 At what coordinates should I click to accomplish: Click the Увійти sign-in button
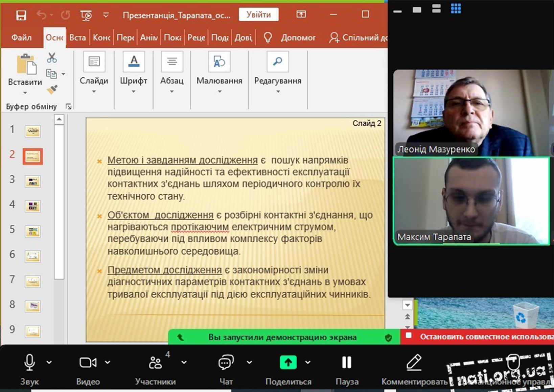(x=258, y=15)
